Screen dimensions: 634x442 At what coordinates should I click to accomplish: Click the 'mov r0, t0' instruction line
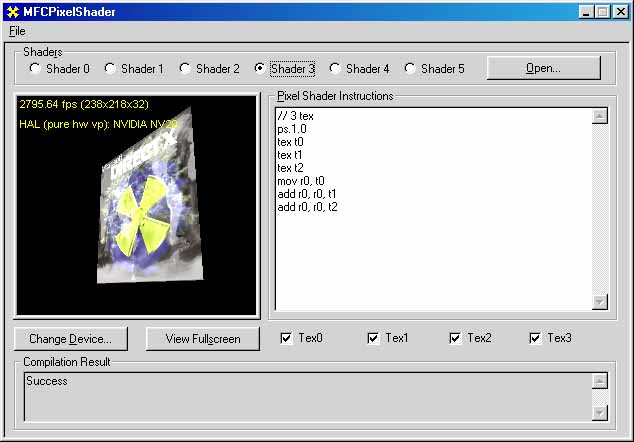coord(301,181)
